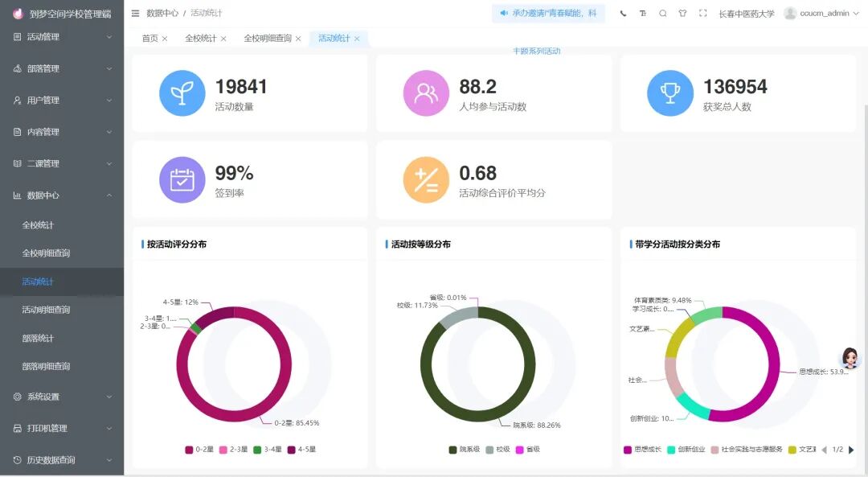Switch to the 全校明细查询 tab
The image size is (868, 477).
click(x=267, y=39)
